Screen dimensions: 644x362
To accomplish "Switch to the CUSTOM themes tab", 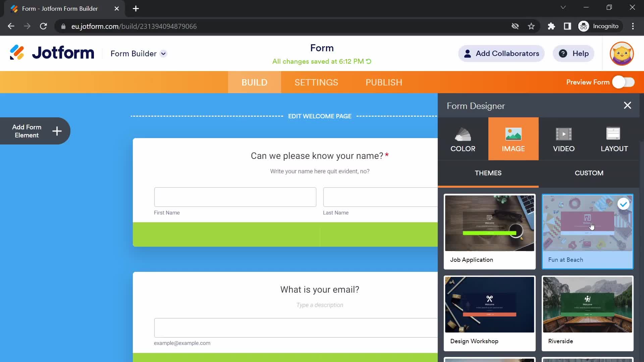I will tap(589, 173).
